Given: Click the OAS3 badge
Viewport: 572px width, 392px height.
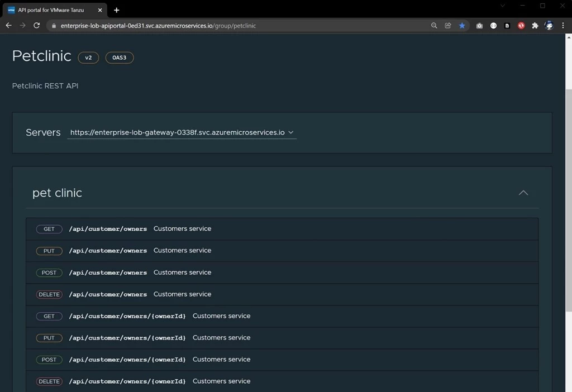Looking at the screenshot, I should [120, 58].
